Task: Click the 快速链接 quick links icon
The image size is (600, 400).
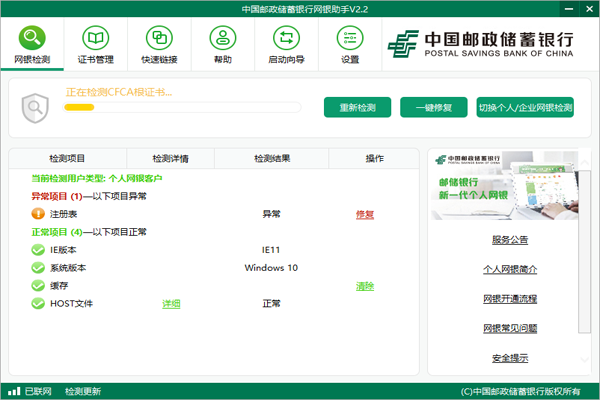Action: 159,38
